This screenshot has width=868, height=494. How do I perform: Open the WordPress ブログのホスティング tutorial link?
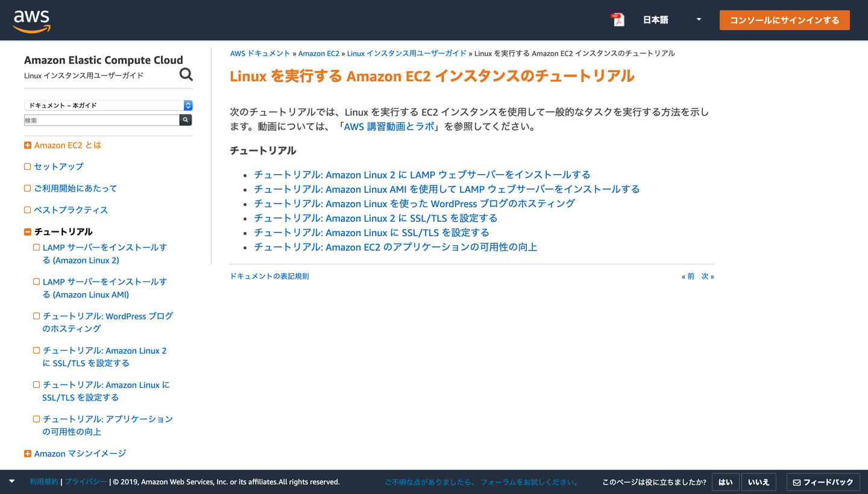415,204
